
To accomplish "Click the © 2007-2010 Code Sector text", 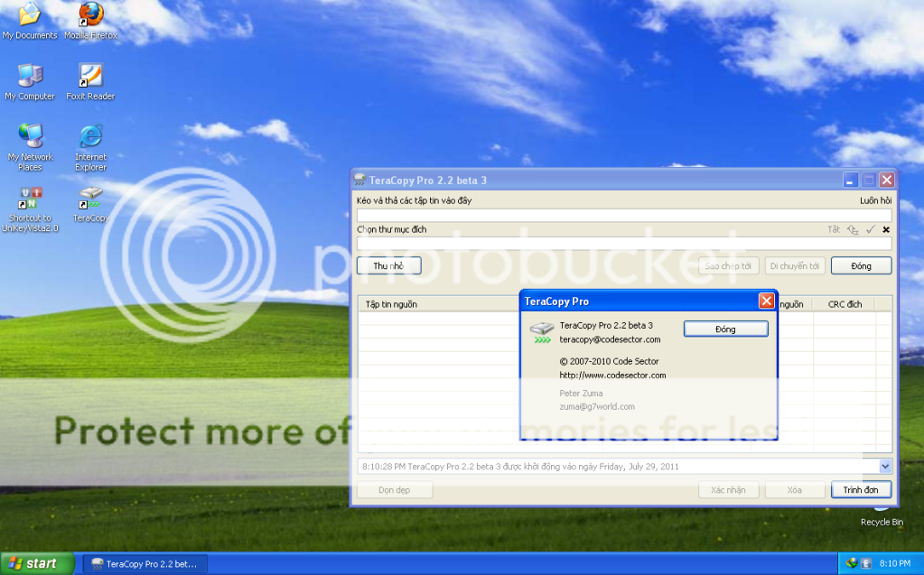I will coord(609,361).
